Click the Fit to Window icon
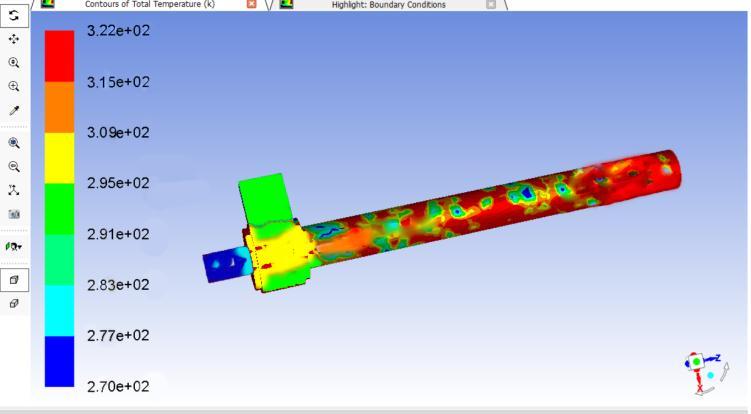 [x=14, y=143]
